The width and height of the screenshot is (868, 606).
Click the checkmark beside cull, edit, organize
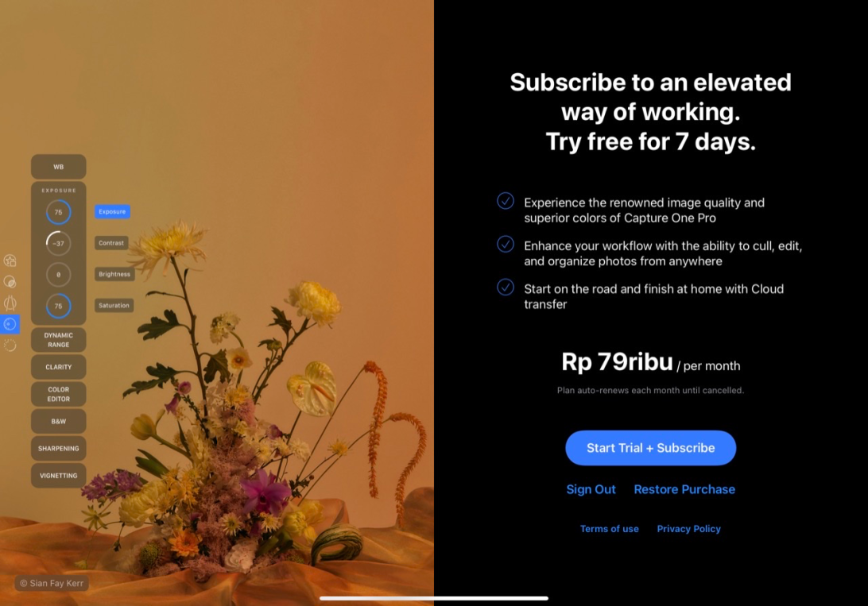[506, 244]
